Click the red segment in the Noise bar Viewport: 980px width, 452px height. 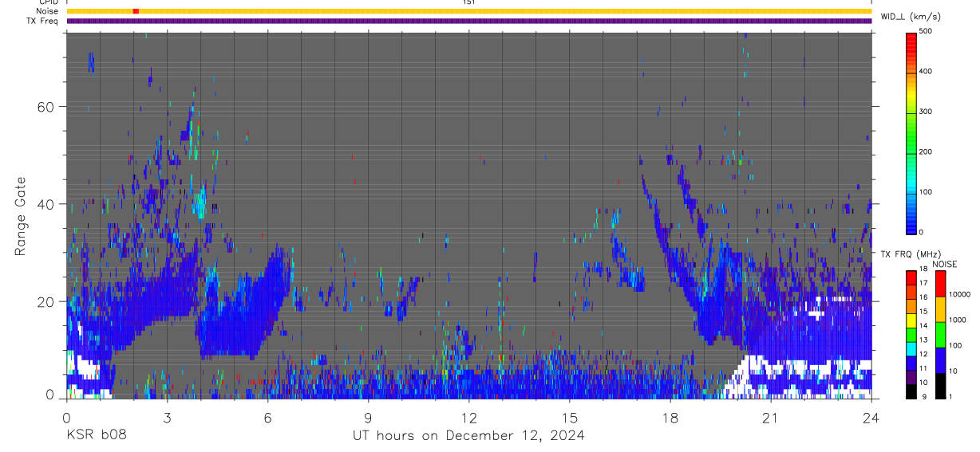(136, 11)
